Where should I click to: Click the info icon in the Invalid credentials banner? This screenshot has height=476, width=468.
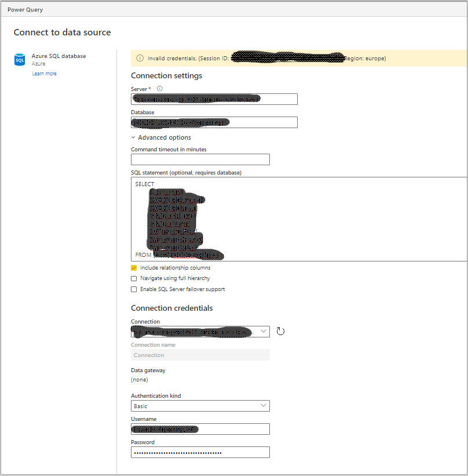point(140,59)
